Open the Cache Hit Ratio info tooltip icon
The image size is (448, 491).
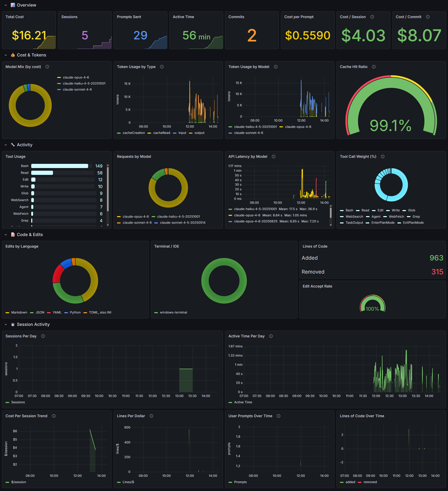coord(374,67)
